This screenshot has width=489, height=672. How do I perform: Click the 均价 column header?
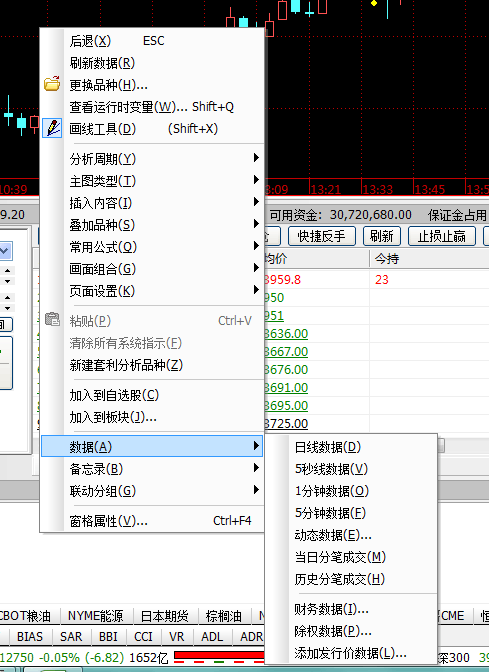[275, 258]
